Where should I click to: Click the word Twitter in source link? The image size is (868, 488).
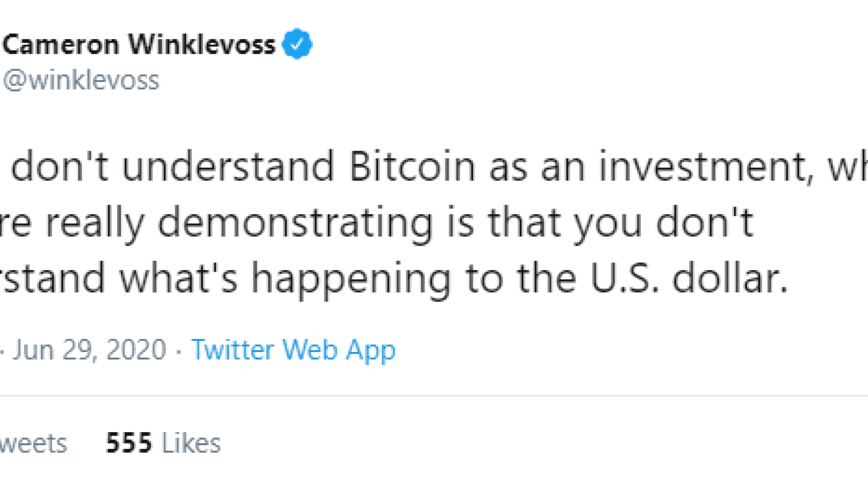pyautogui.click(x=233, y=350)
